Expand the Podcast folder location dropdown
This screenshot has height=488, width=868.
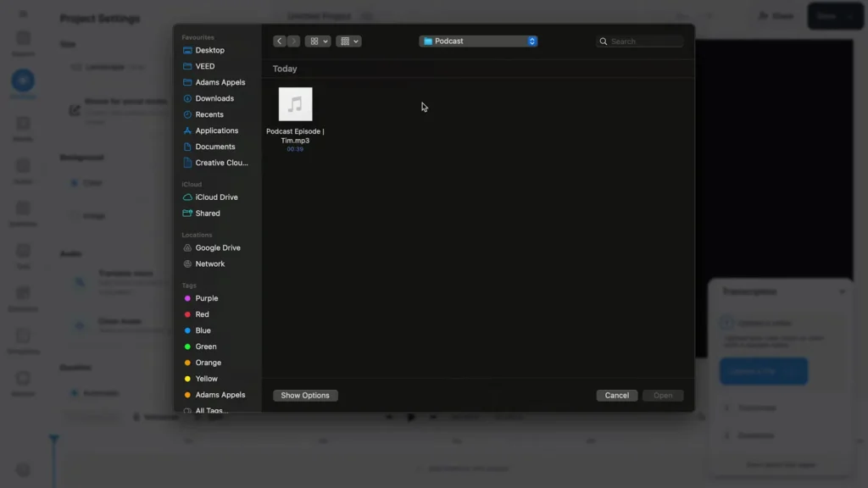(479, 41)
